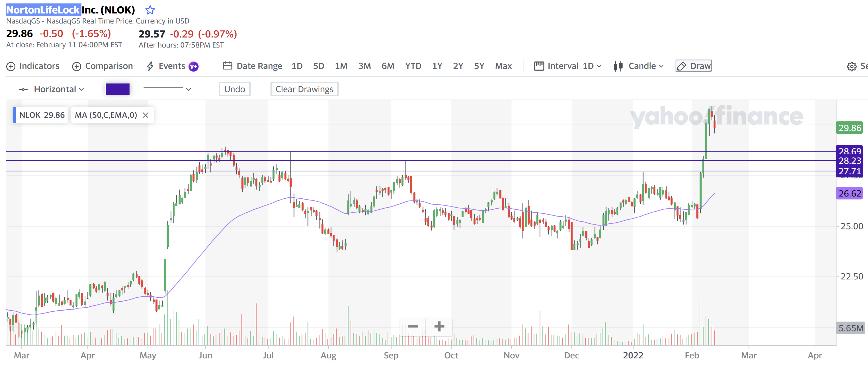Click the 22.50 price axis label
The width and height of the screenshot is (868, 379).
pos(852,276)
